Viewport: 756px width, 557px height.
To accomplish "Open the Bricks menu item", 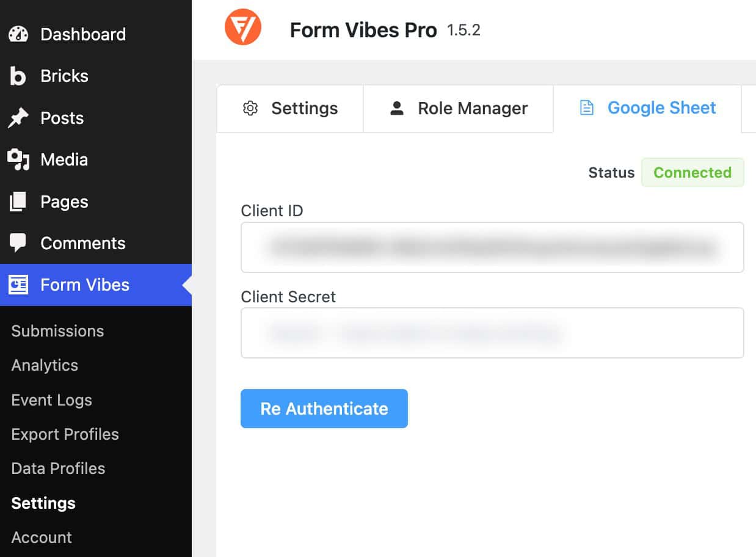I will (96, 76).
